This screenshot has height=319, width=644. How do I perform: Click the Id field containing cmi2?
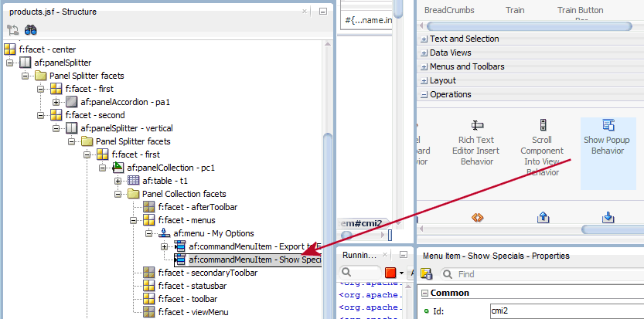(567, 311)
